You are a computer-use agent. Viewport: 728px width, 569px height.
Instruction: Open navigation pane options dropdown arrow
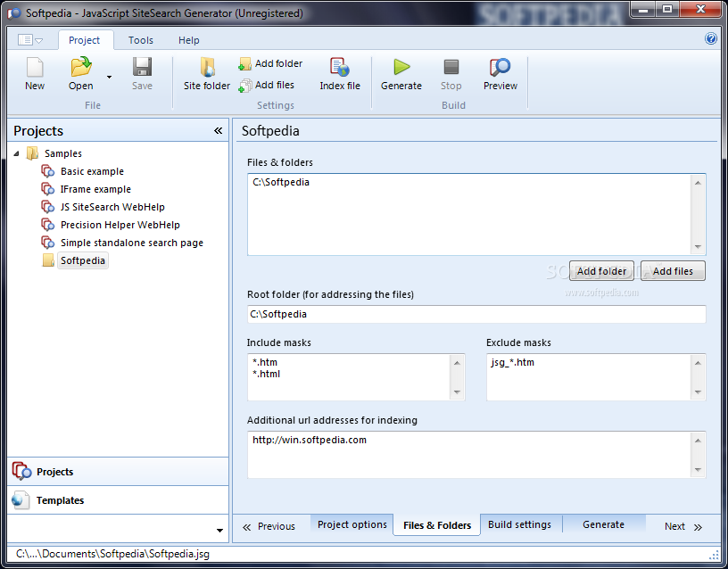(219, 531)
